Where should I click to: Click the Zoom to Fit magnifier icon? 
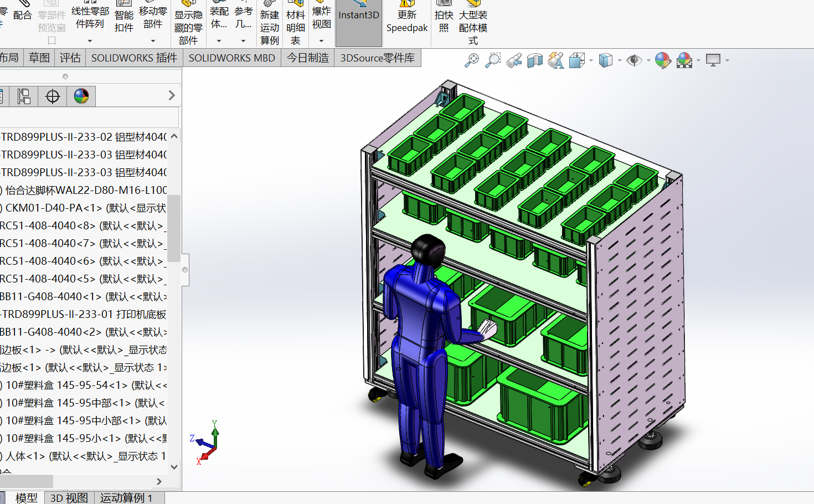pyautogui.click(x=472, y=60)
